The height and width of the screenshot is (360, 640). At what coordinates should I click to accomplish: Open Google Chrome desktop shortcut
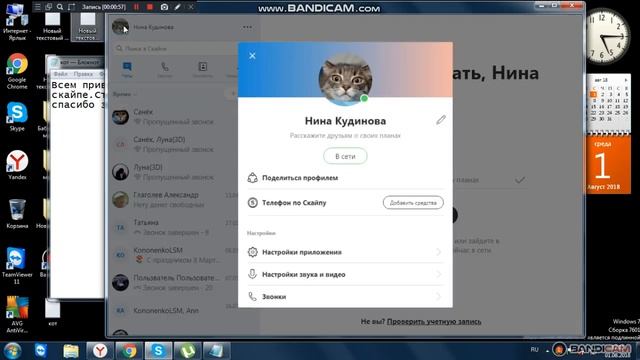(x=17, y=71)
